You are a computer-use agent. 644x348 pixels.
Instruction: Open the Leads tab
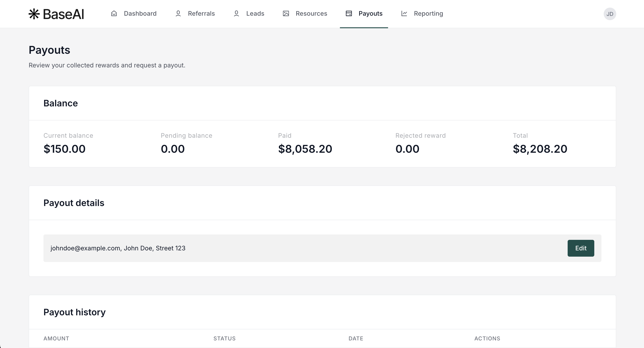tap(255, 13)
